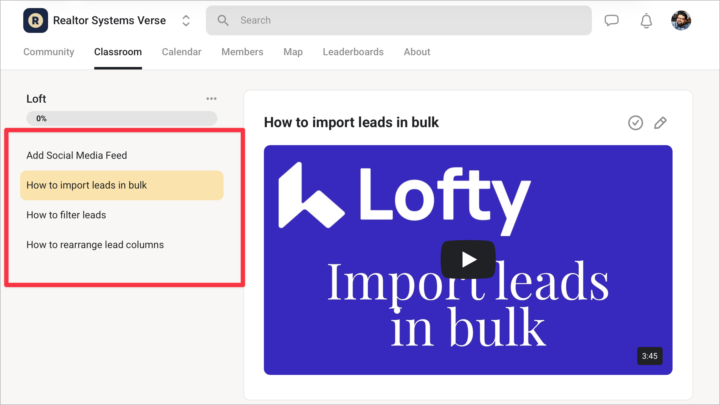Open the notifications bell

point(646,20)
